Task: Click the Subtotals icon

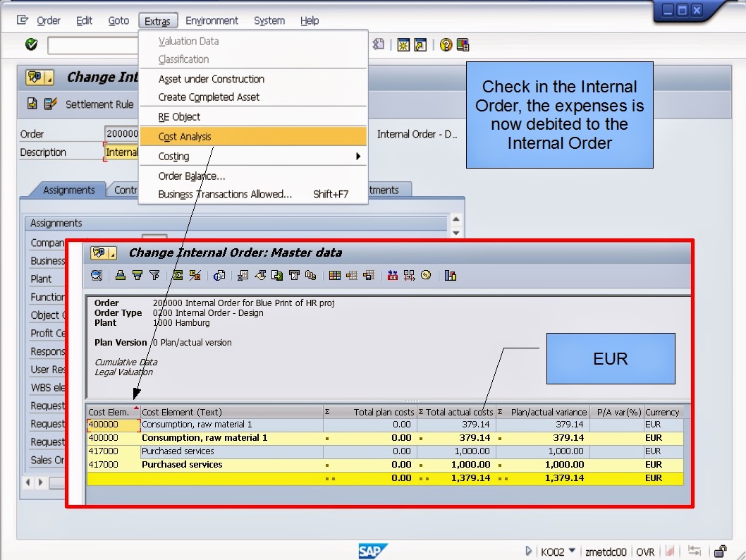Action: click(195, 276)
